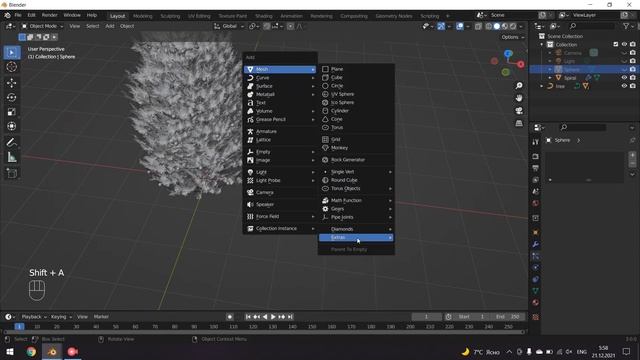Switch to the Shading workspace tab
This screenshot has height=360, width=640.
tap(264, 16)
